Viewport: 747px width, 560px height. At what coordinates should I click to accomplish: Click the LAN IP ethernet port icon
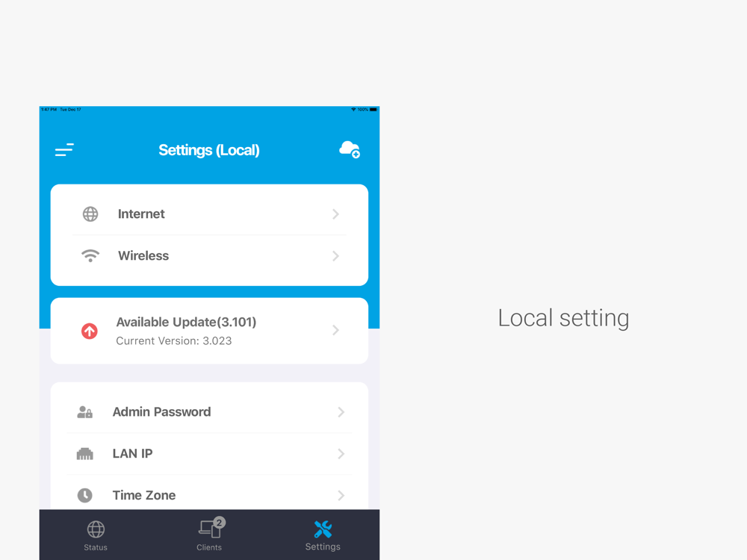point(85,454)
